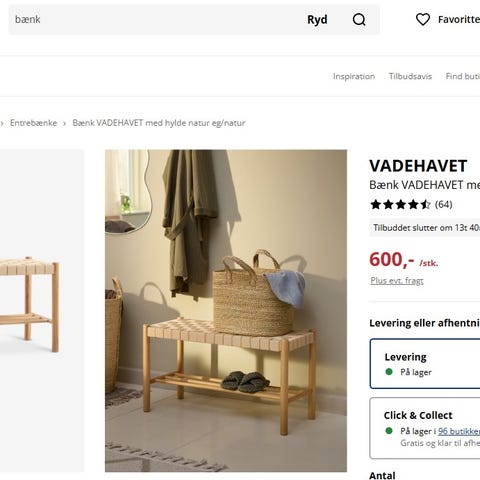Open Find butik menu item

463,76
